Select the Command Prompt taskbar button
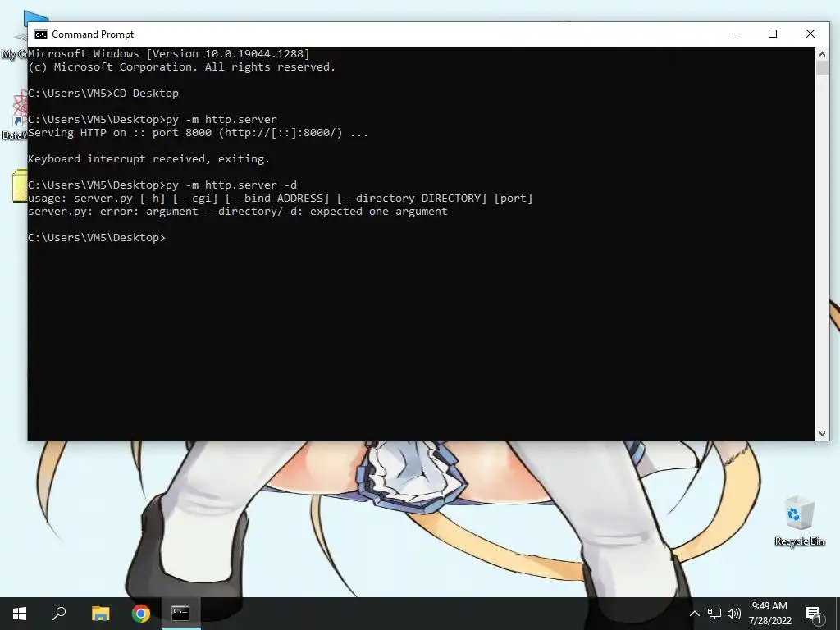The image size is (840, 630). tap(181, 614)
